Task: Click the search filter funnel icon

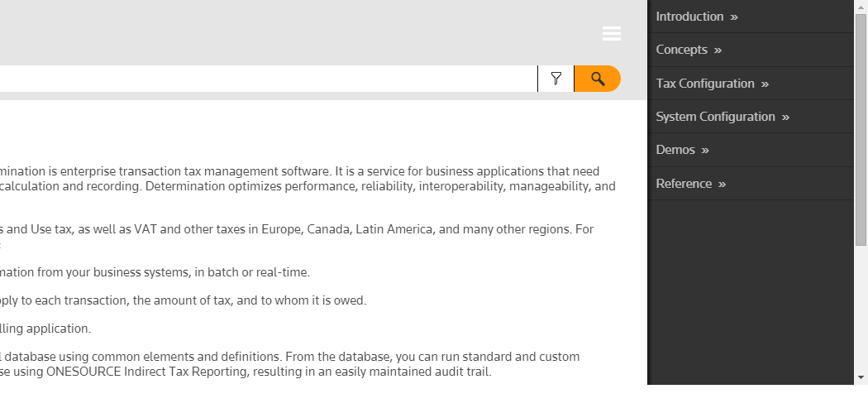Action: click(x=556, y=79)
